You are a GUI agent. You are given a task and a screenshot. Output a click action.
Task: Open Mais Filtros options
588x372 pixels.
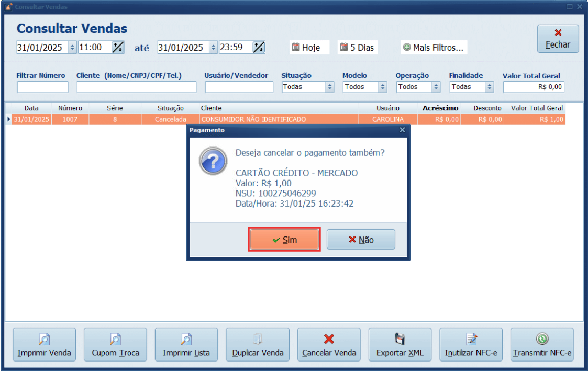pos(434,48)
